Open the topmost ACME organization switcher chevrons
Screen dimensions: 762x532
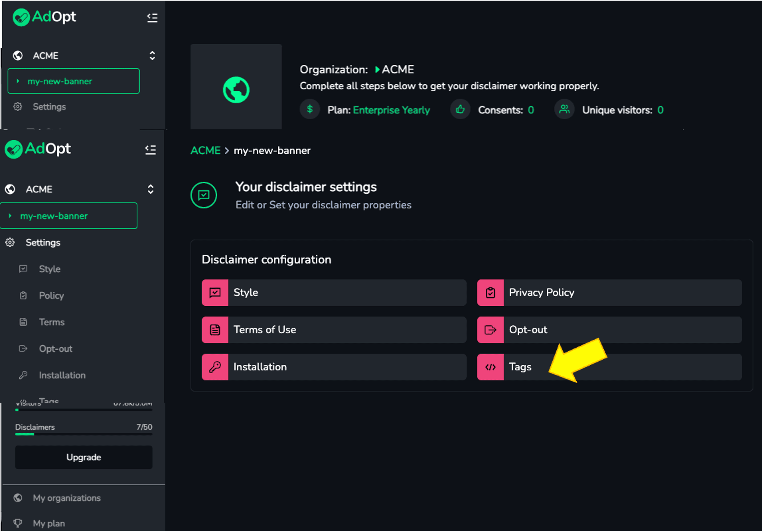tap(152, 55)
